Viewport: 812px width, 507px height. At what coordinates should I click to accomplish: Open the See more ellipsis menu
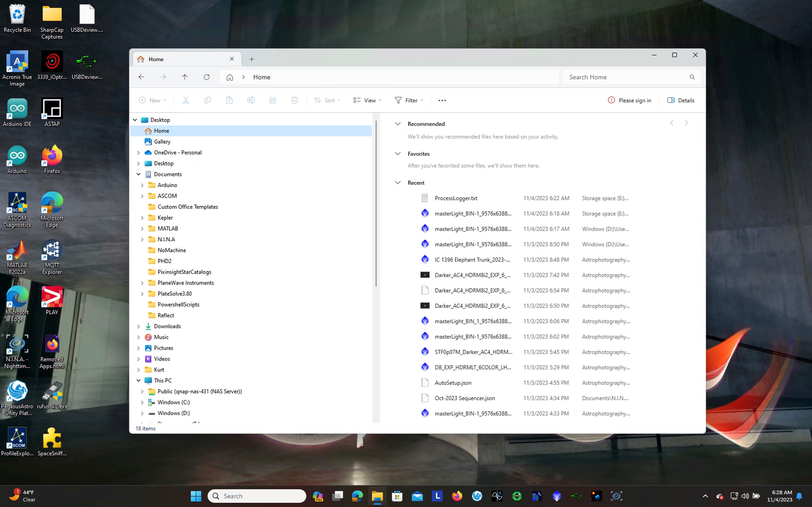tap(442, 100)
